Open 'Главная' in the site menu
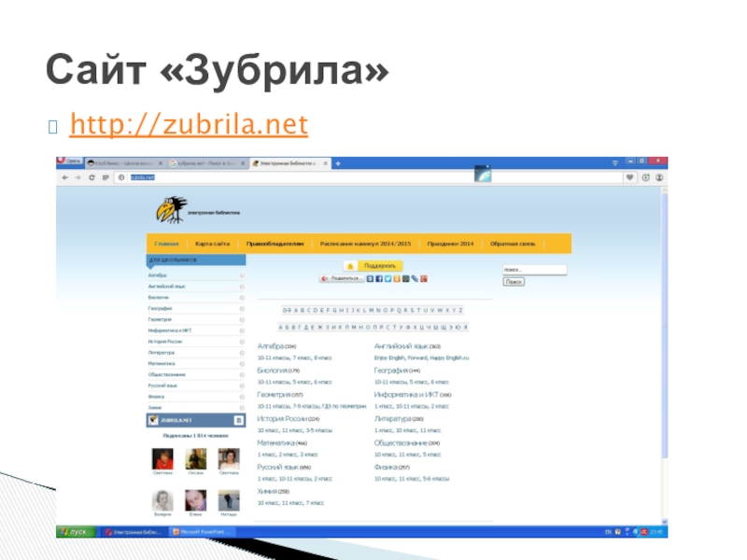The width and height of the screenshot is (747, 560). [166, 244]
